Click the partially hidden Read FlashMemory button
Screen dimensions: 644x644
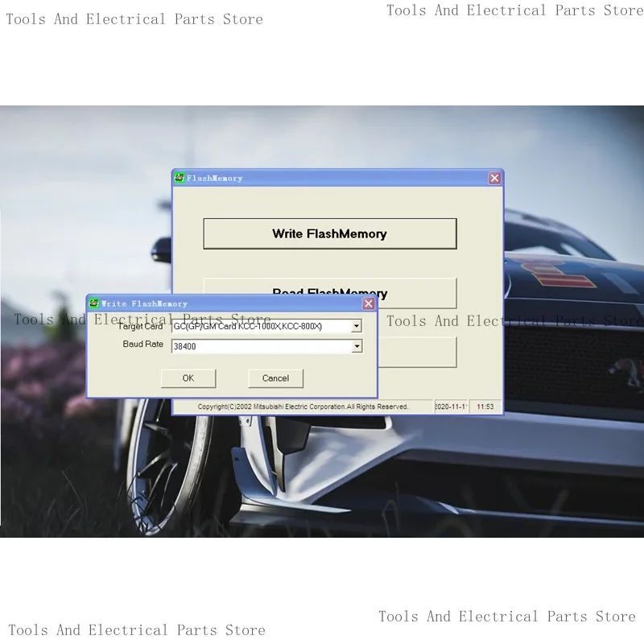417,293
